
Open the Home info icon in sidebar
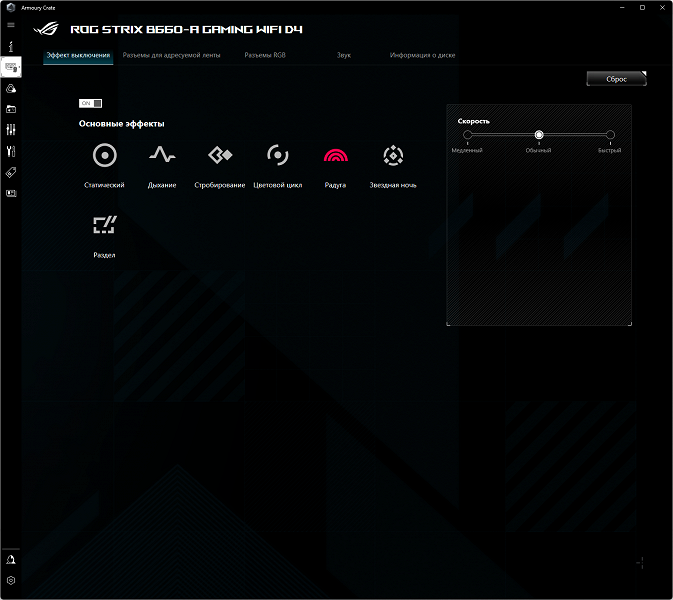(11, 46)
